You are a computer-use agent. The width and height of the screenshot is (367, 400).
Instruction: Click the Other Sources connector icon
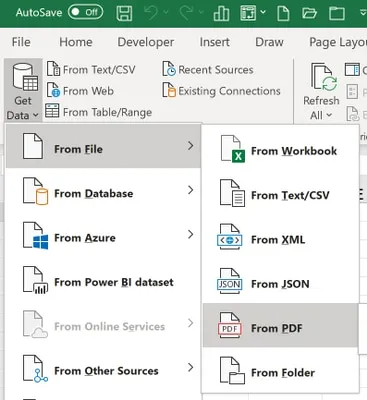(35, 369)
